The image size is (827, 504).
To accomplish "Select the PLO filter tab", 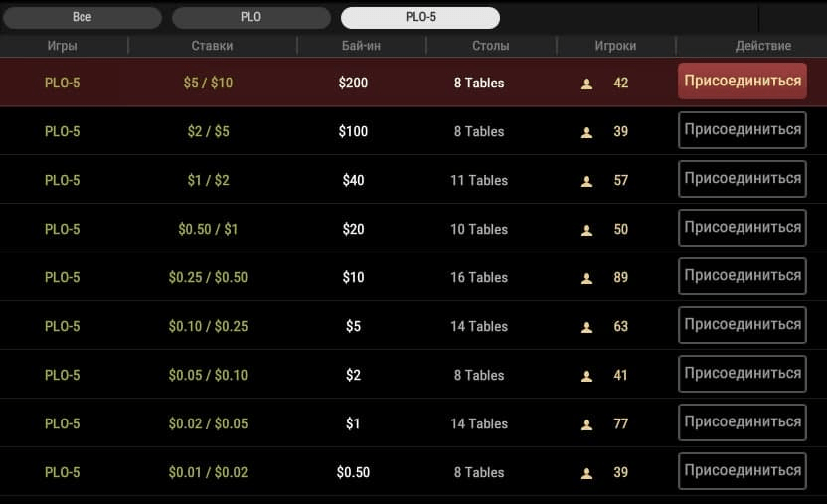I will pyautogui.click(x=251, y=18).
